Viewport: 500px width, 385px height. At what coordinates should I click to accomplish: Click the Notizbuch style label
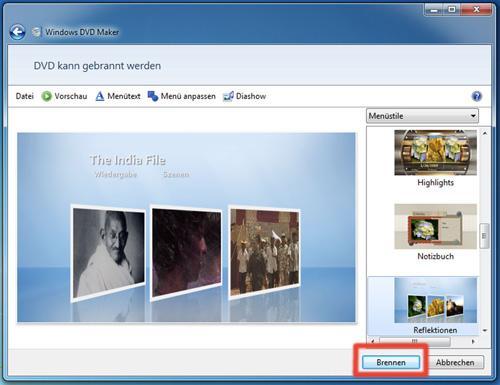click(x=435, y=256)
